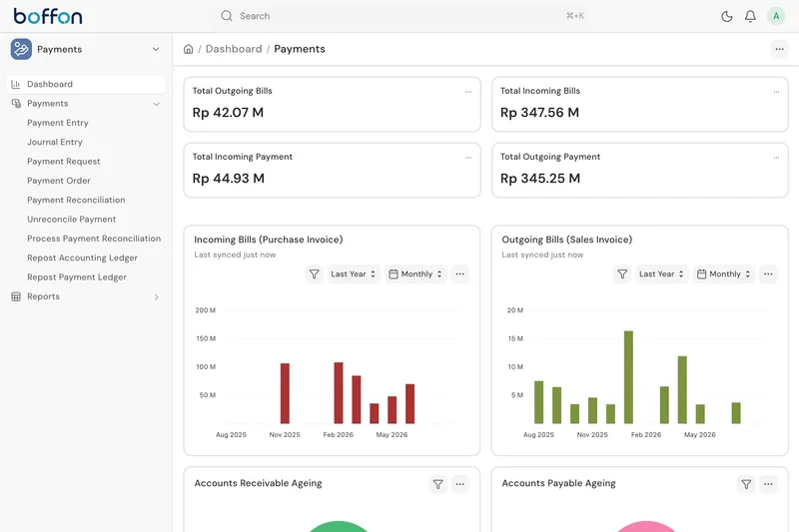This screenshot has width=799, height=532.
Task: Click Accounts Receivable Ageing title
Action: (x=258, y=483)
